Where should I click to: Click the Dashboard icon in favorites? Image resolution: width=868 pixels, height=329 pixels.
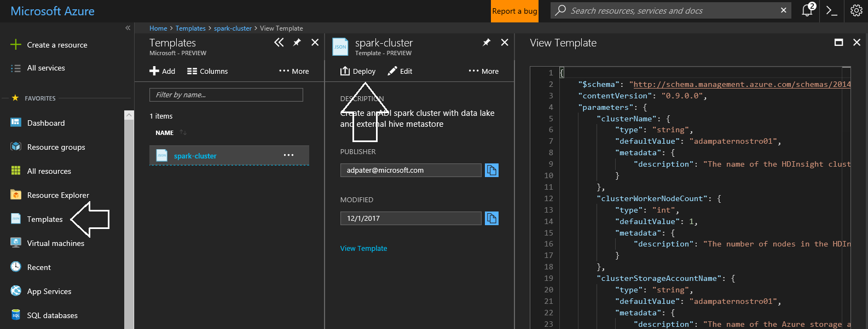tap(16, 122)
